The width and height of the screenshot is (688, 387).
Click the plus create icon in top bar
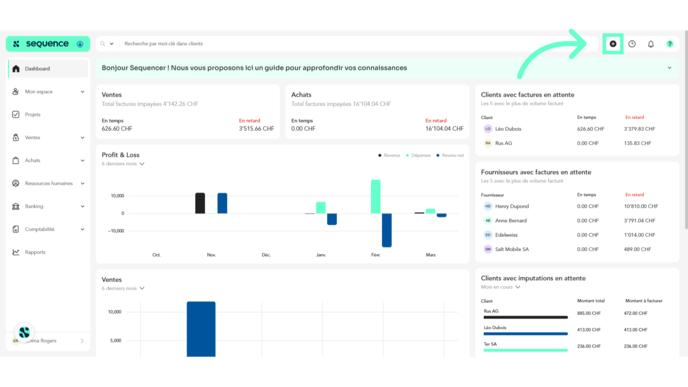click(x=613, y=44)
